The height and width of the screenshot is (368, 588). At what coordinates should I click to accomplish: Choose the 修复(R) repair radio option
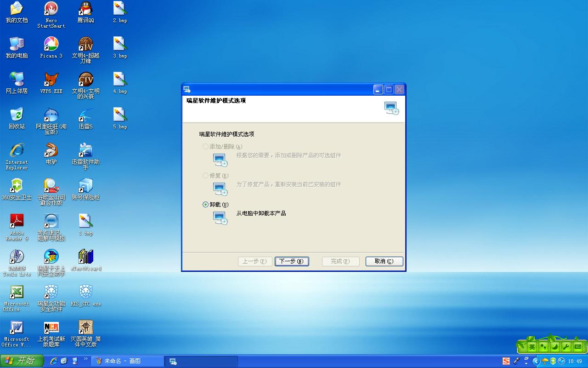[215, 176]
